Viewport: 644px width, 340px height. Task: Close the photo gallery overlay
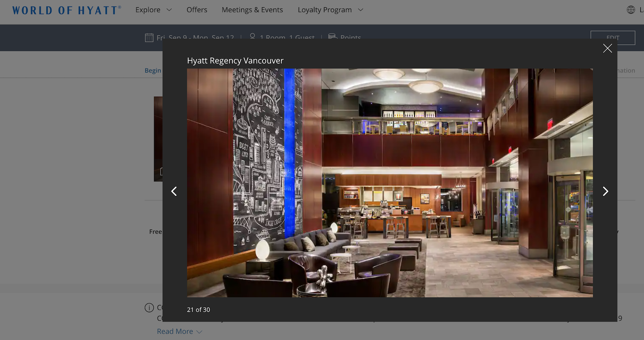[607, 48]
